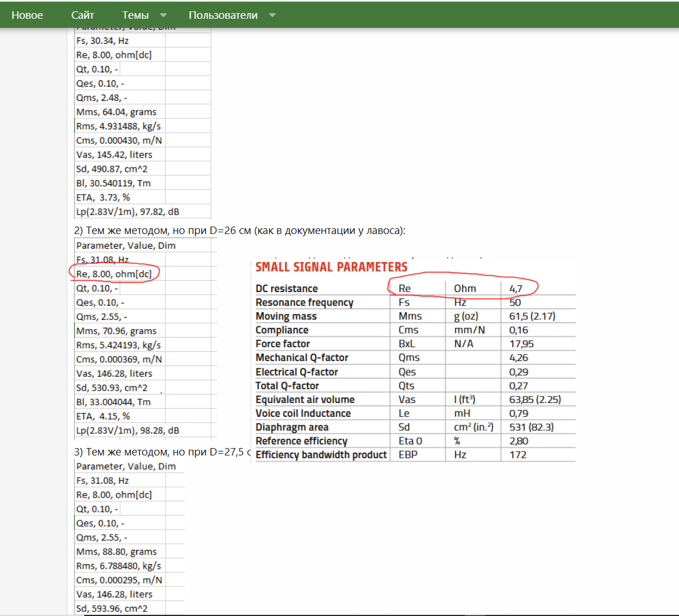Select the Новое menu item
This screenshot has width=679, height=616.
click(x=27, y=15)
